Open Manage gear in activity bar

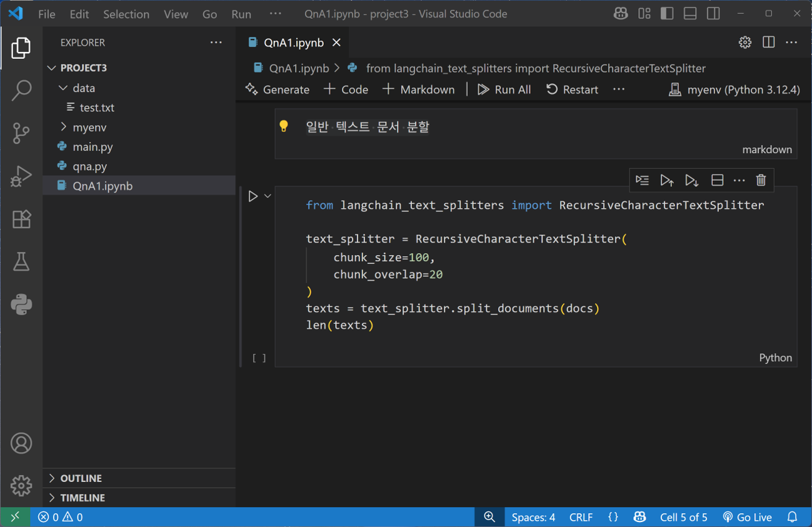21,486
